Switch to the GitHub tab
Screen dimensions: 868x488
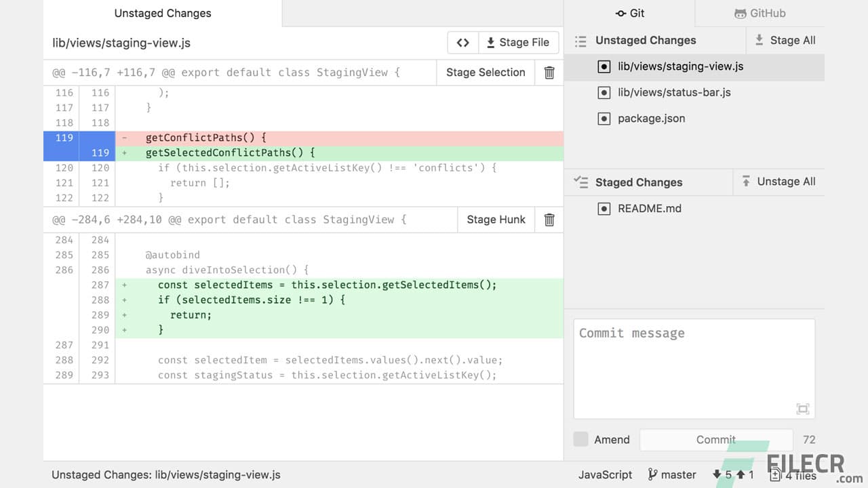[759, 13]
